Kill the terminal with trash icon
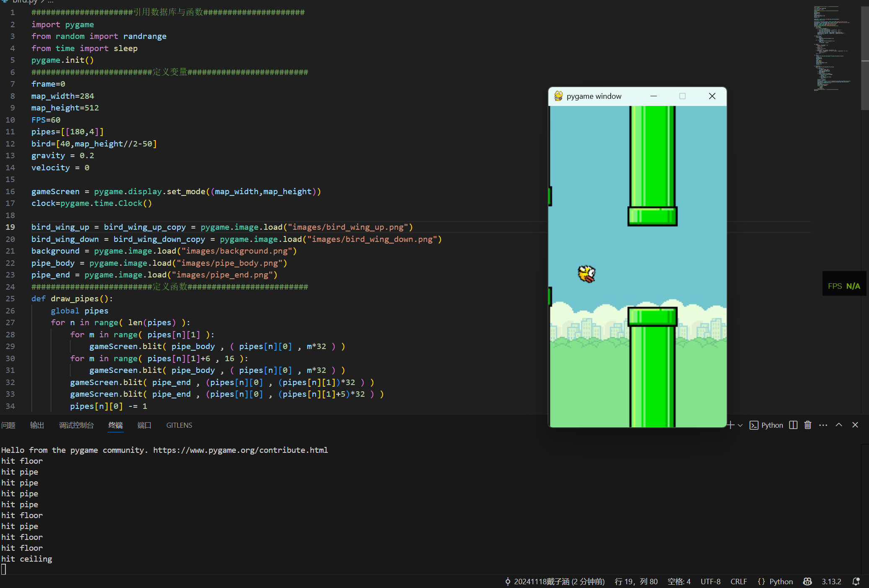 pos(808,425)
